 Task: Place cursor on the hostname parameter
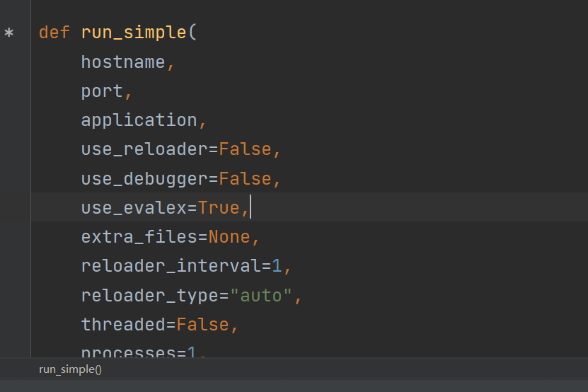pyautogui.click(x=123, y=62)
